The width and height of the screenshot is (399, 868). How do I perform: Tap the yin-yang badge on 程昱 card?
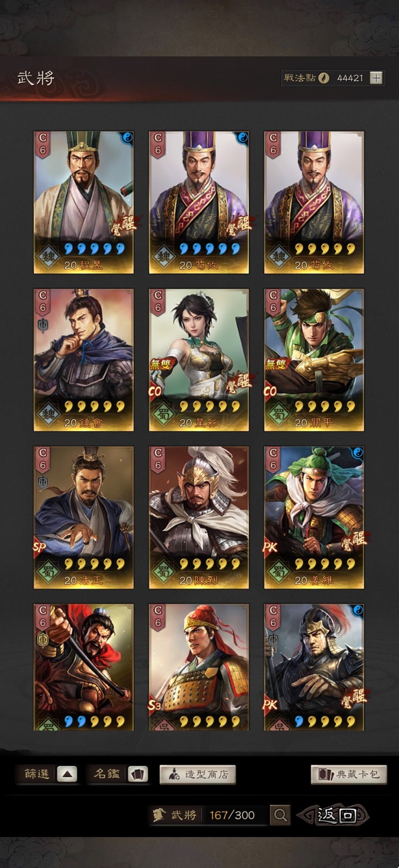click(127, 138)
